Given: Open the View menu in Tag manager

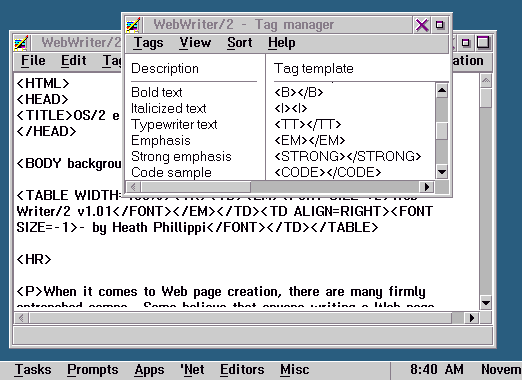Looking at the screenshot, I should coord(195,43).
